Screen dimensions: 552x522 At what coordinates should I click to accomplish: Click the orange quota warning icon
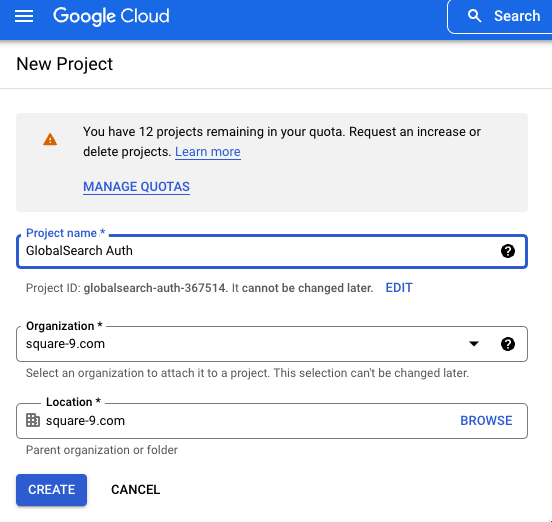[50, 139]
